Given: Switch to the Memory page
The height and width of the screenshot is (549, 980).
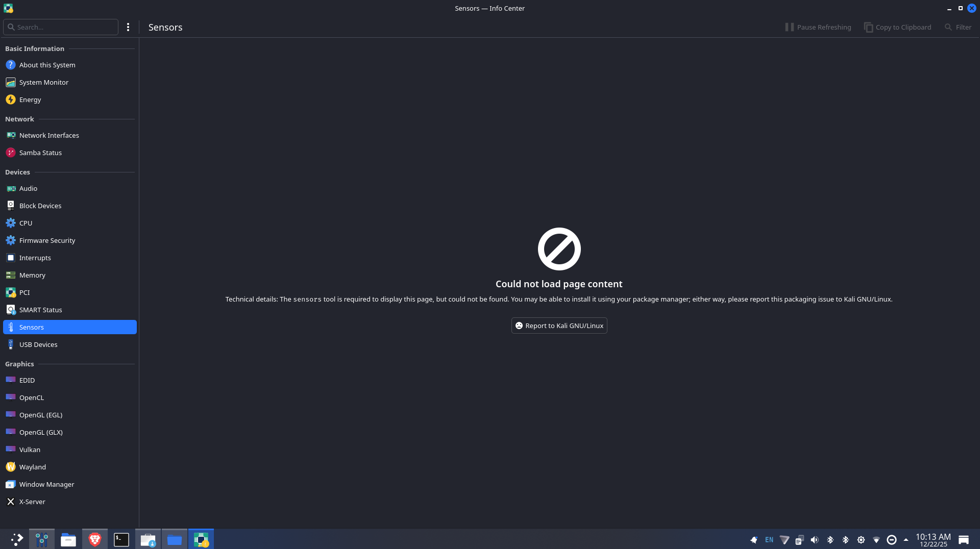Looking at the screenshot, I should (x=32, y=275).
